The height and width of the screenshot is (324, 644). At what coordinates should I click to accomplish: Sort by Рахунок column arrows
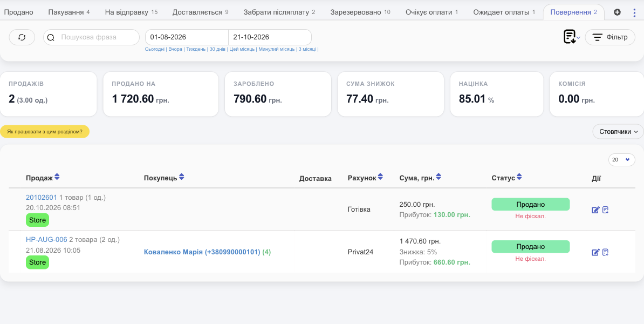point(380,177)
